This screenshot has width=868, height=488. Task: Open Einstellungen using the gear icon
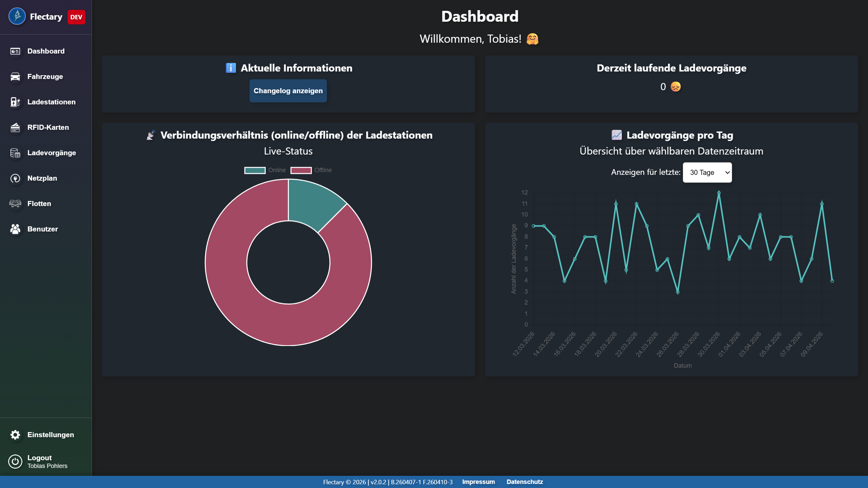tap(15, 435)
